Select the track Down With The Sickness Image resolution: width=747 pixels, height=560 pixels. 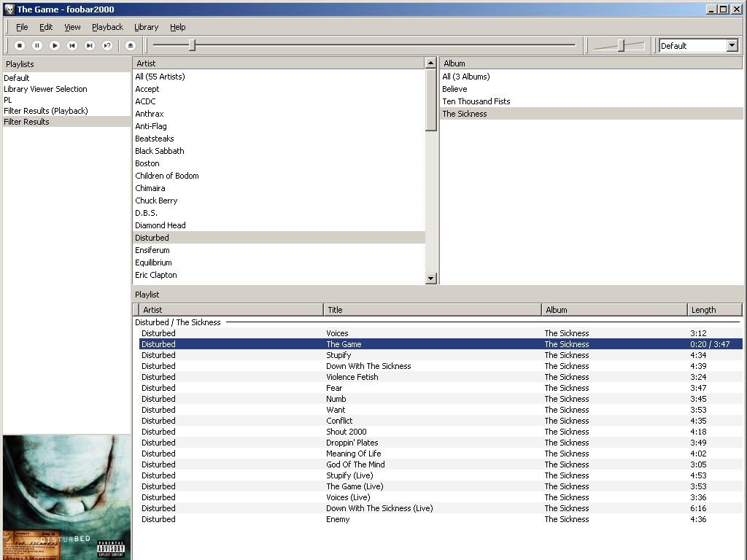click(x=441, y=366)
